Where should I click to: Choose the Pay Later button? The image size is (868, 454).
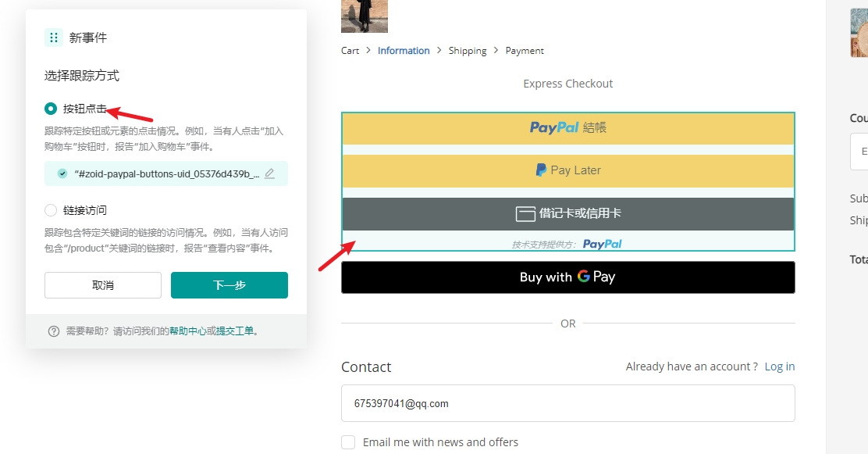[568, 170]
